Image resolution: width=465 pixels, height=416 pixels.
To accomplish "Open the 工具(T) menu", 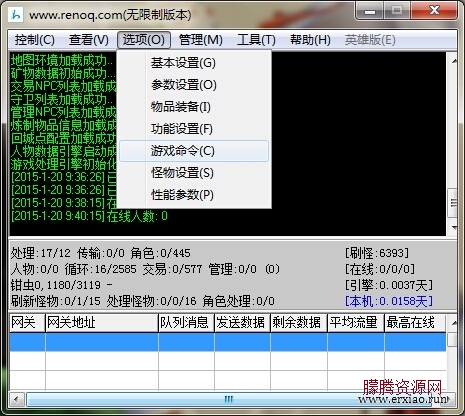I will point(256,40).
